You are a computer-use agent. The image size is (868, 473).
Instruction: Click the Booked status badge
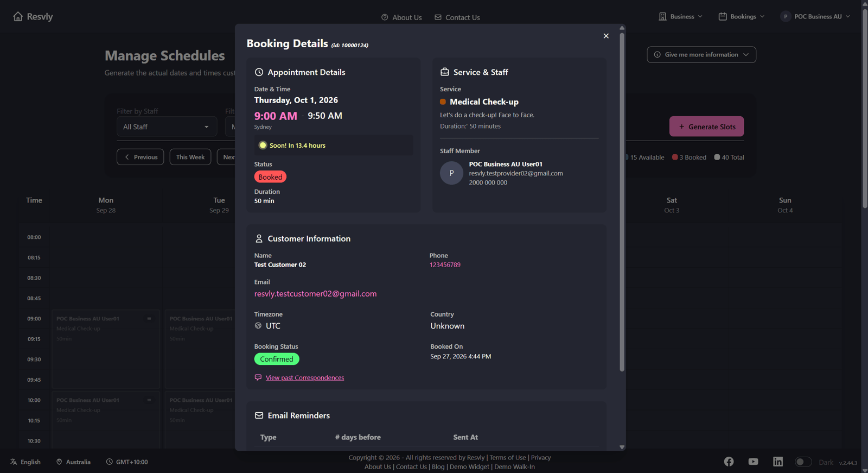(270, 177)
